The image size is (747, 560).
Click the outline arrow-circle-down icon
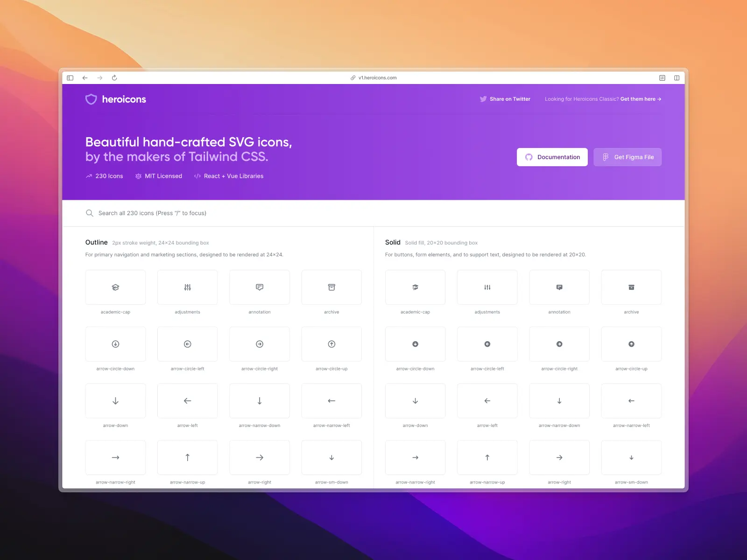115,344
